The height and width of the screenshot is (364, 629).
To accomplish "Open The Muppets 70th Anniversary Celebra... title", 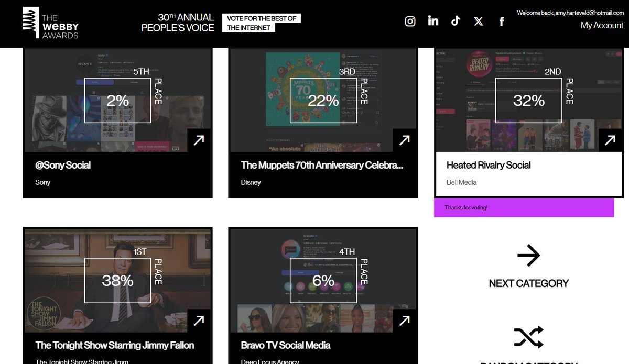I will point(322,165).
